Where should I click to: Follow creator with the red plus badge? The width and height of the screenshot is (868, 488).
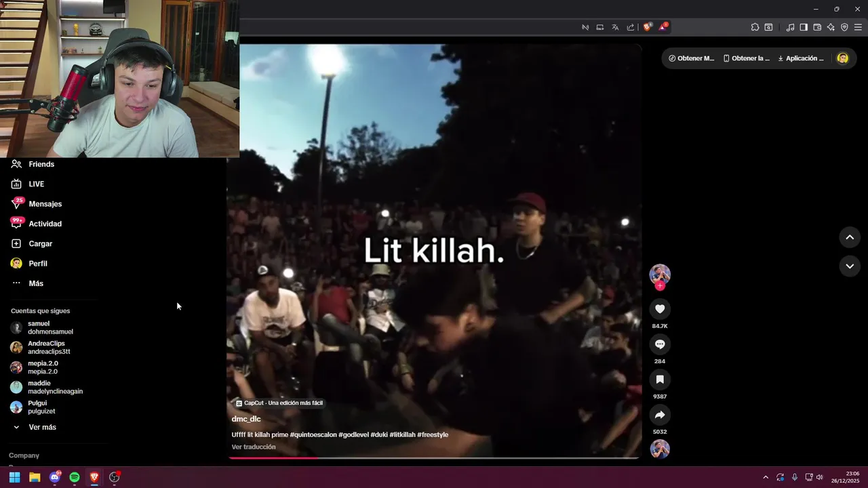point(660,286)
